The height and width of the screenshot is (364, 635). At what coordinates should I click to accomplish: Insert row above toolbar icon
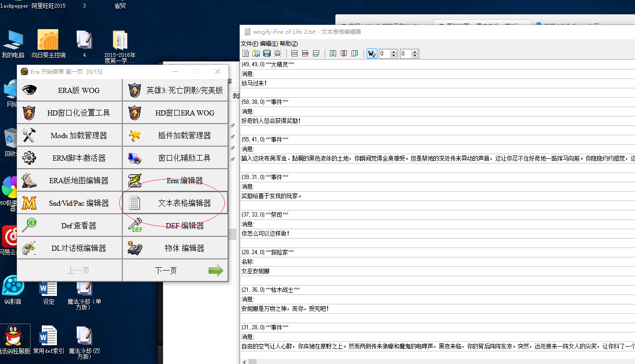point(295,54)
